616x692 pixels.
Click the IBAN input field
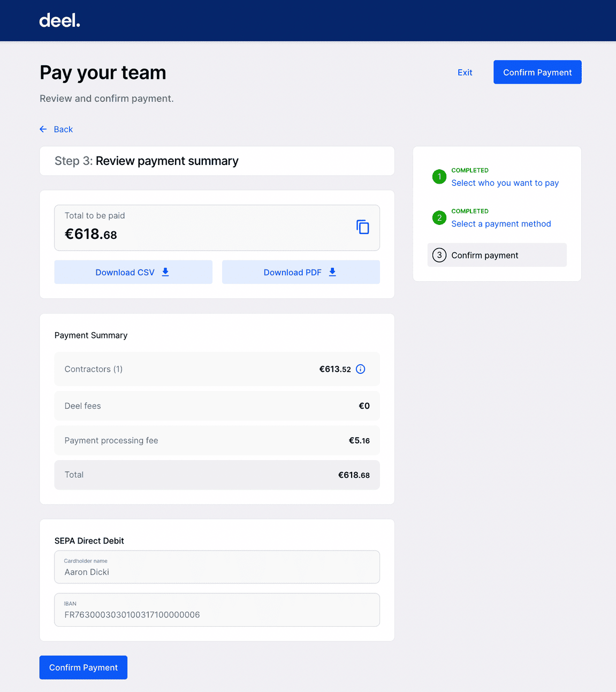pyautogui.click(x=217, y=610)
